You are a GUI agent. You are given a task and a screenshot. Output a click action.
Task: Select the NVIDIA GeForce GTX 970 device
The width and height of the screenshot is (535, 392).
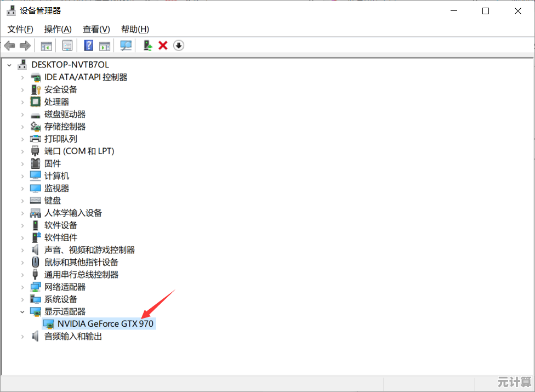coord(105,324)
